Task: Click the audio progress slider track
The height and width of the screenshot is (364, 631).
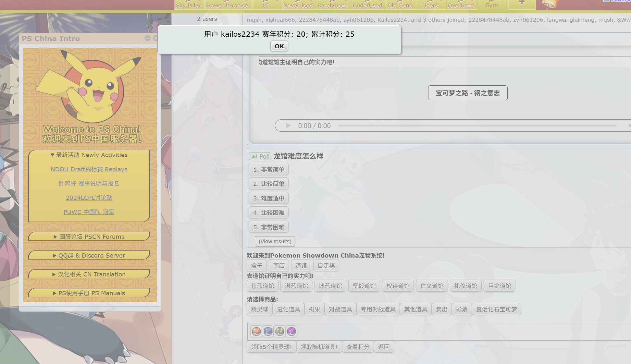Action: [477, 126]
